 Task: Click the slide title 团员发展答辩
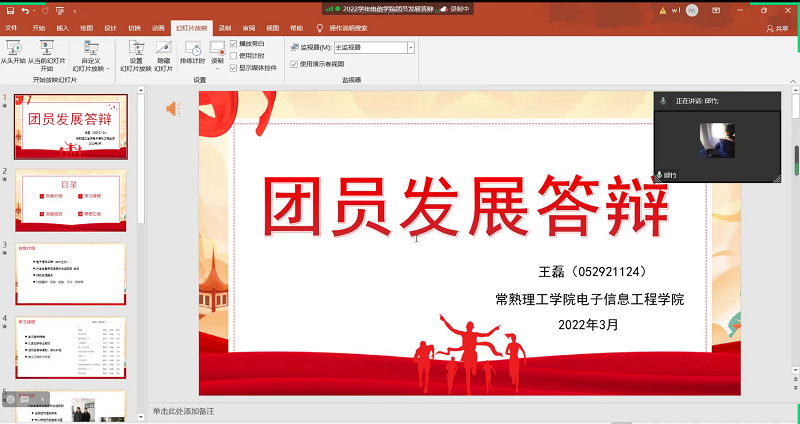pos(466,206)
